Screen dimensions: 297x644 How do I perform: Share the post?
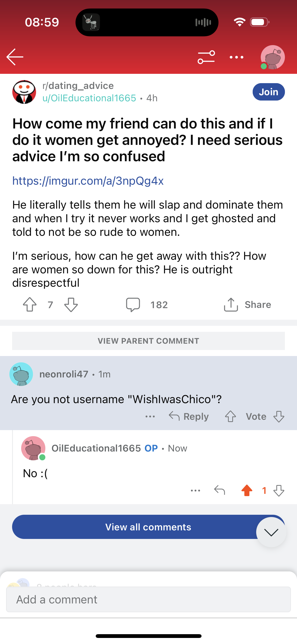(247, 305)
